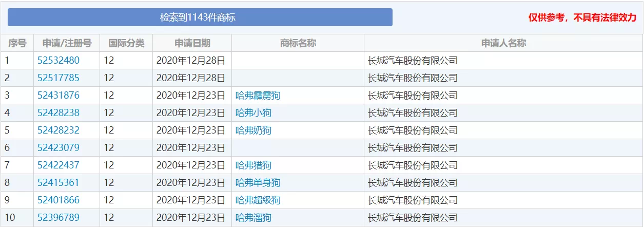Click the 申请日期 column header
Image resolution: width=644 pixels, height=227 pixels.
[192, 43]
